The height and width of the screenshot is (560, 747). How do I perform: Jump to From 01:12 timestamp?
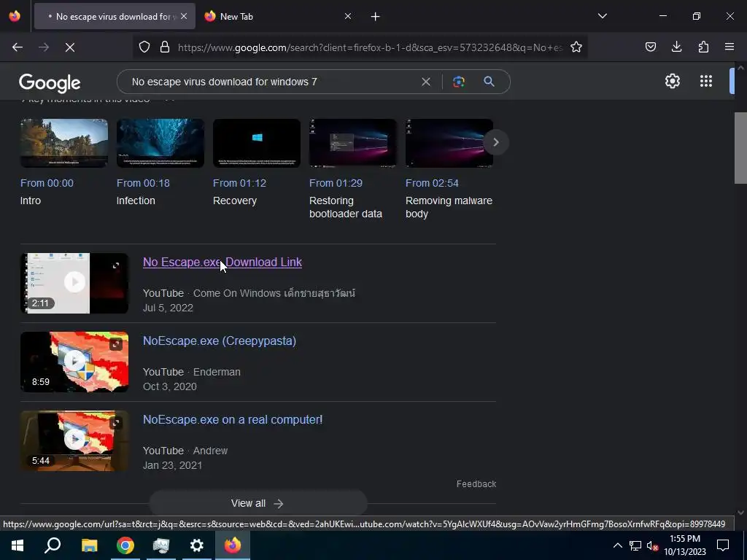pyautogui.click(x=239, y=183)
